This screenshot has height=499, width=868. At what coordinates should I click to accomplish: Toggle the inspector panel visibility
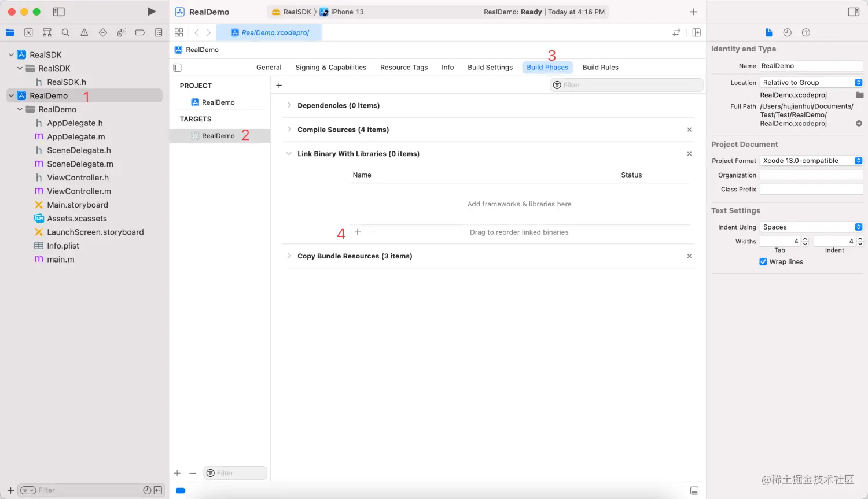(x=854, y=12)
